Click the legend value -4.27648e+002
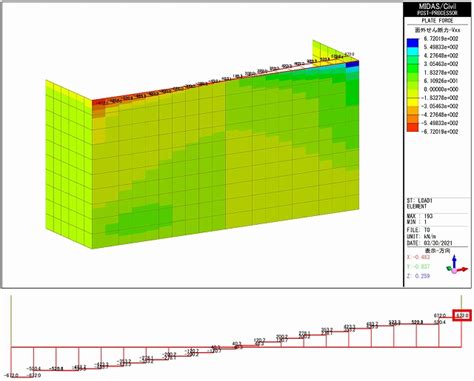 point(439,115)
